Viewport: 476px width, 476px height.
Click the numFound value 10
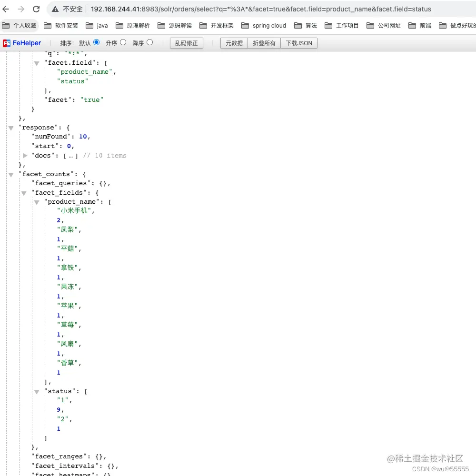[83, 137]
